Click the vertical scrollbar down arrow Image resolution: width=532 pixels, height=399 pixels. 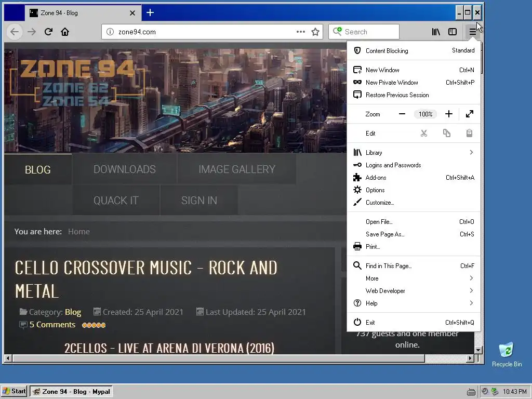coord(478,350)
